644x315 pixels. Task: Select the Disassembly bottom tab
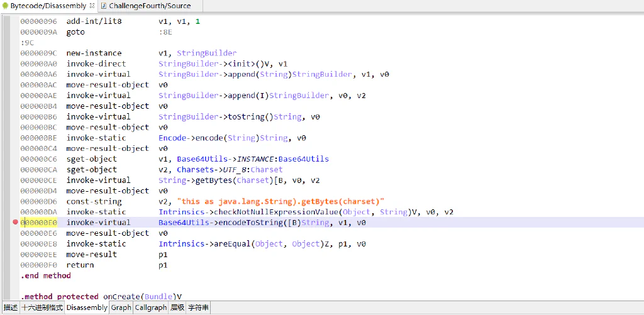point(87,307)
